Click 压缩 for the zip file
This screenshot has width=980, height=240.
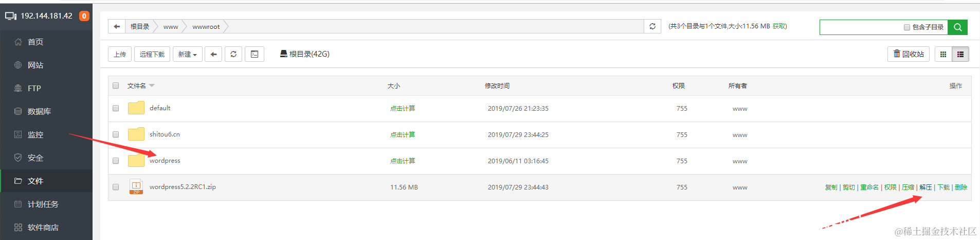pos(908,187)
